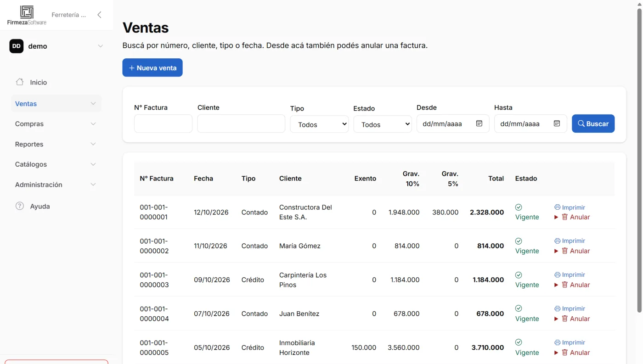
Task: Click the Buscar search button
Action: point(593,123)
